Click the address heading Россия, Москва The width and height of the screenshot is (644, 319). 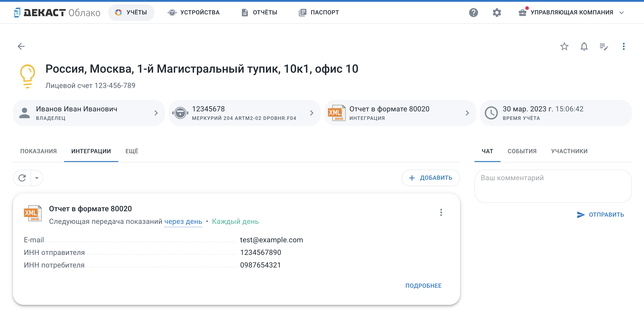202,69
